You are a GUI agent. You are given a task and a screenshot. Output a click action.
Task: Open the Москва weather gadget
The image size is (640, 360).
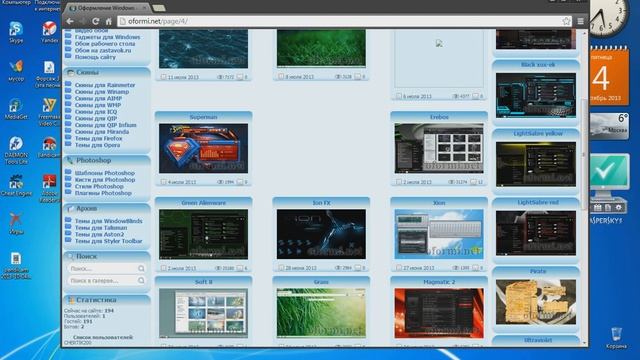[609, 126]
